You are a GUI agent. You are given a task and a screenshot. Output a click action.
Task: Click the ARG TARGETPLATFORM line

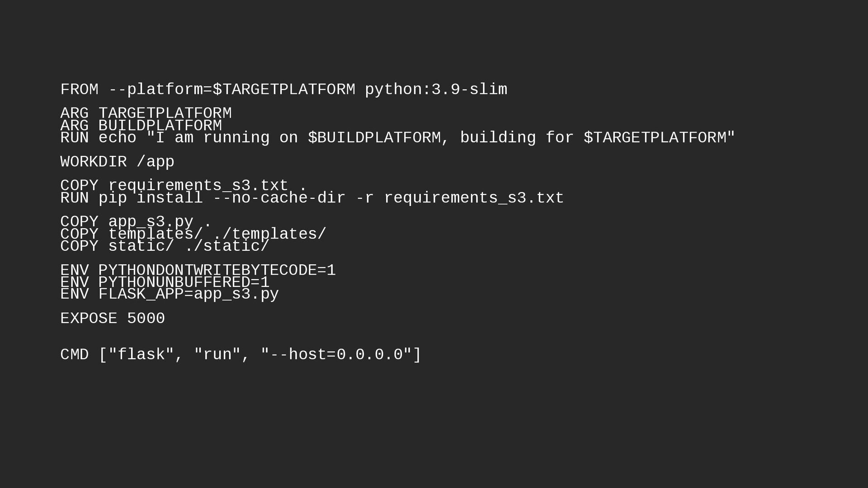coord(146,113)
